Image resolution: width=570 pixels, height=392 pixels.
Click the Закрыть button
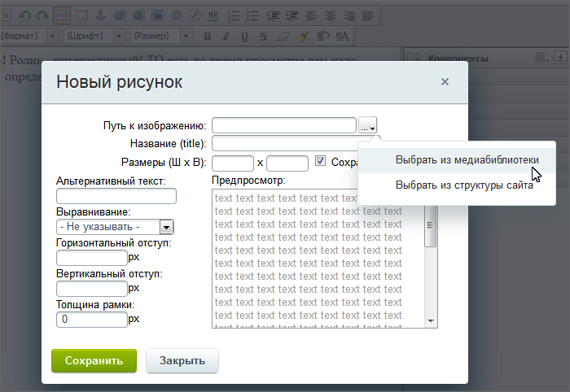click(182, 361)
